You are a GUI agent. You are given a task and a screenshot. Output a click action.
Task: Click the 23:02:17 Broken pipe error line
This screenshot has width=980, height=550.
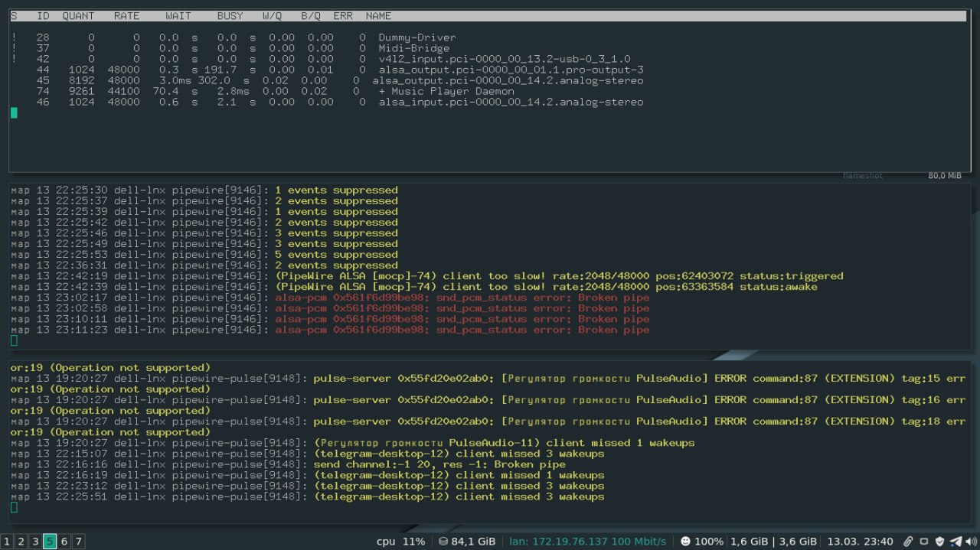pos(330,298)
